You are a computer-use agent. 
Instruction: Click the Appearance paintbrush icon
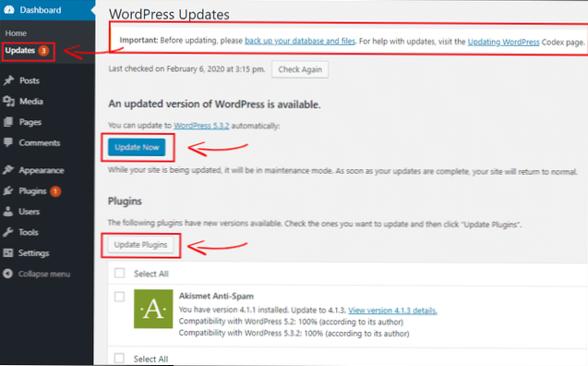tap(8, 170)
